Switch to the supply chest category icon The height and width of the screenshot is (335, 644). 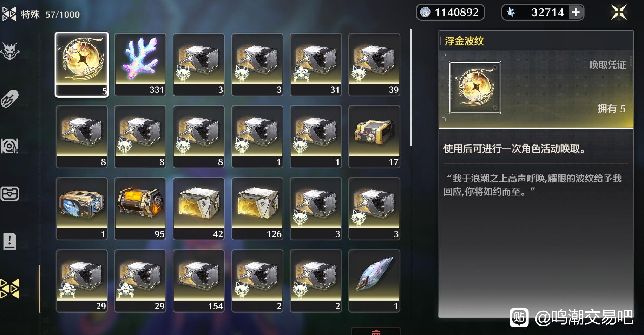[x=10, y=194]
